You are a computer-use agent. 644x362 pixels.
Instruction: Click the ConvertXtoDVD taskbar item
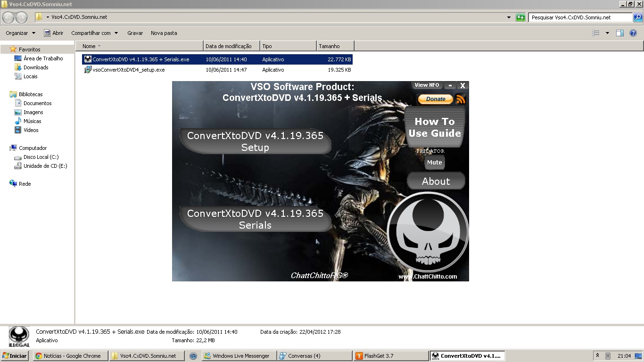[467, 356]
